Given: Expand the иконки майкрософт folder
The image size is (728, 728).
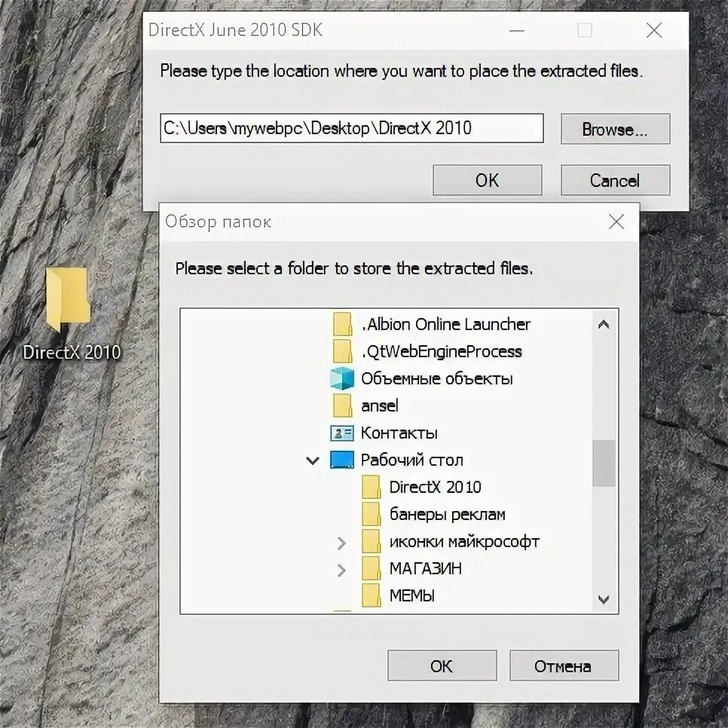Looking at the screenshot, I should [341, 543].
